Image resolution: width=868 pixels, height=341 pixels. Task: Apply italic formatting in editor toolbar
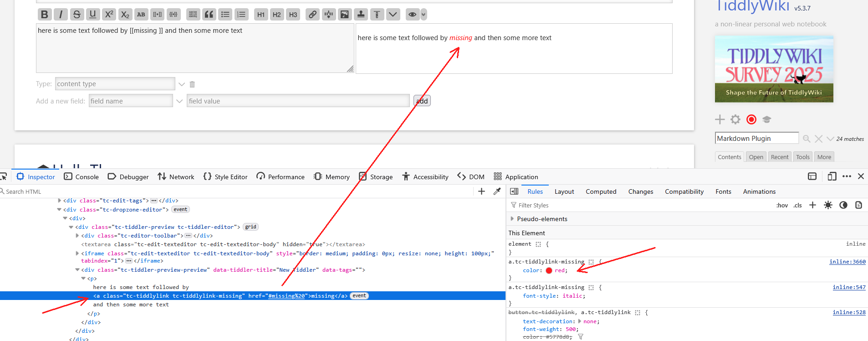61,15
